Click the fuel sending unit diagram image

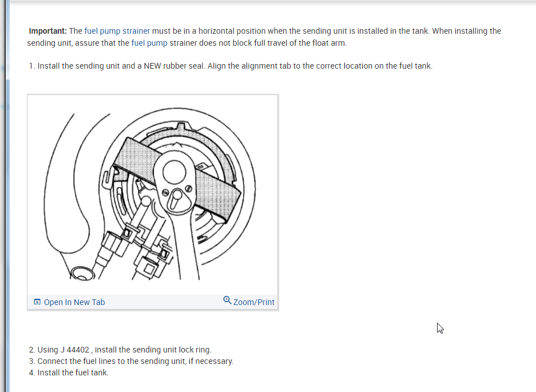pyautogui.click(x=153, y=195)
